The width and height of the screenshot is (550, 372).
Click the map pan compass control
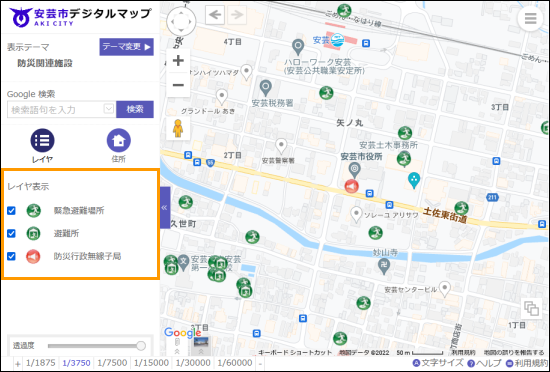point(181,22)
